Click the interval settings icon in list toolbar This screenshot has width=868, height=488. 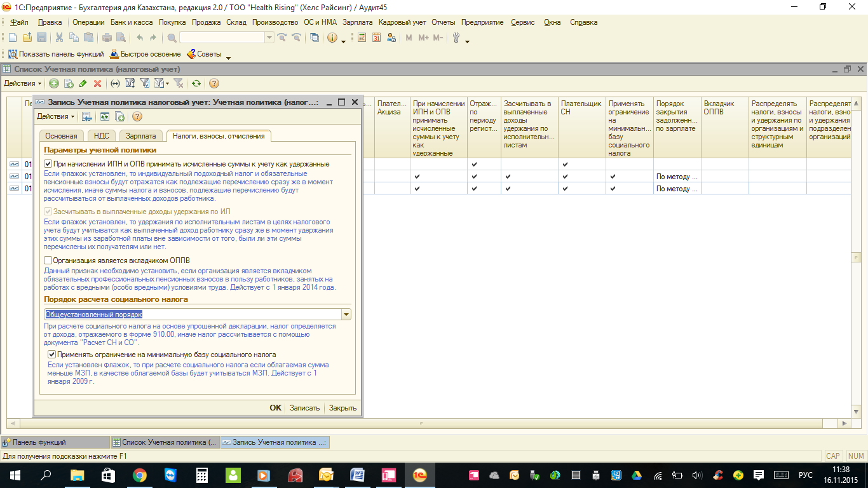115,83
